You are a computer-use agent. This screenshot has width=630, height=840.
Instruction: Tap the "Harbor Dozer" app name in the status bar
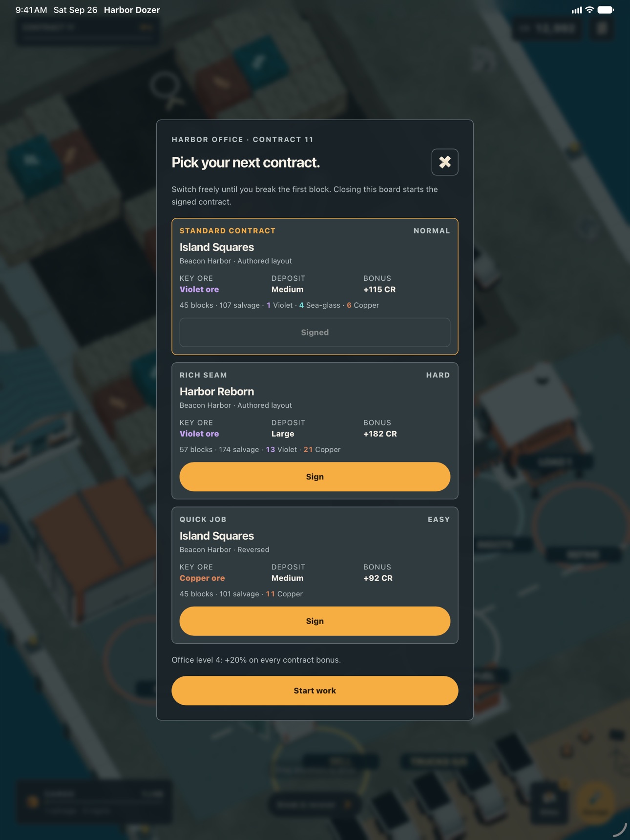[132, 10]
